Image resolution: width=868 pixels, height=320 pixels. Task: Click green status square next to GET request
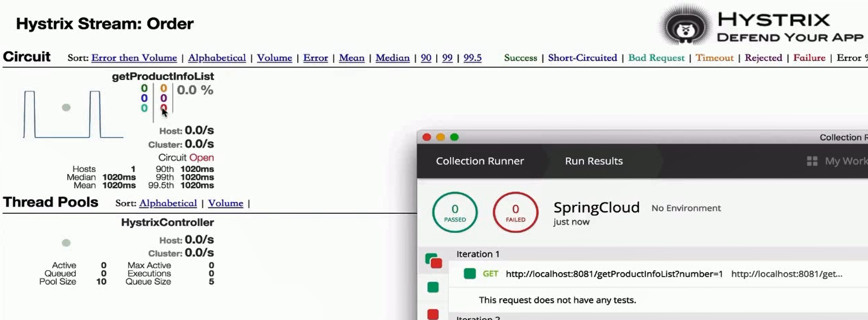(x=470, y=274)
